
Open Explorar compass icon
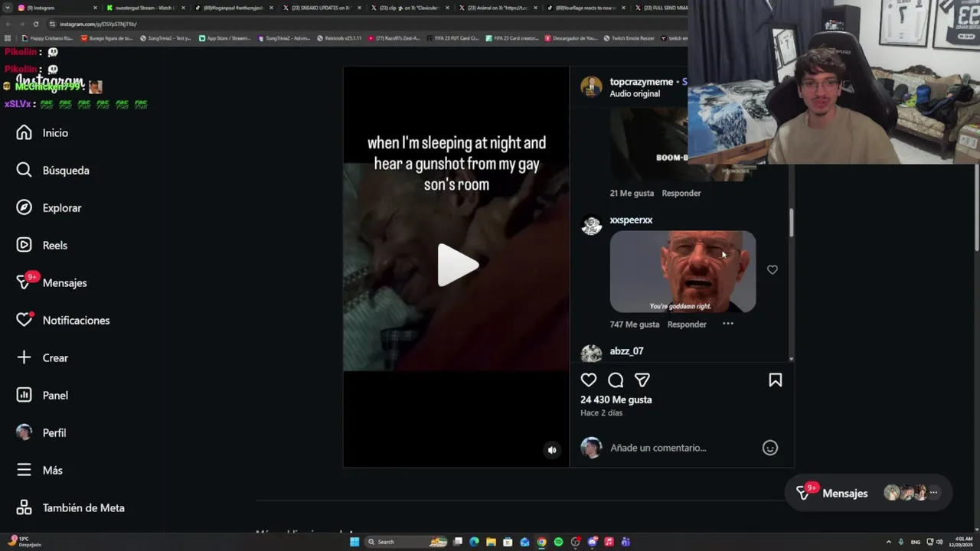click(24, 208)
